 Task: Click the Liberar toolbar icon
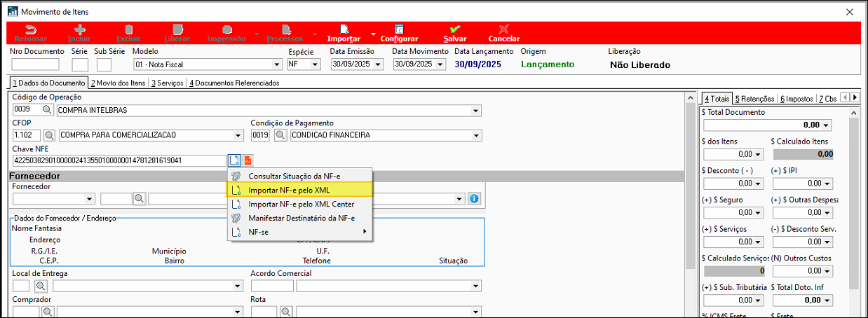pos(177,29)
